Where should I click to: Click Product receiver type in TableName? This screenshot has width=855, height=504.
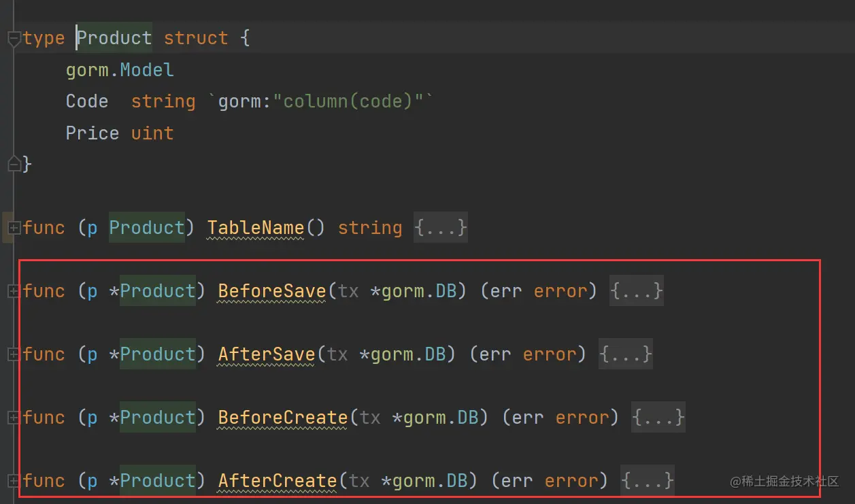pyautogui.click(x=147, y=228)
